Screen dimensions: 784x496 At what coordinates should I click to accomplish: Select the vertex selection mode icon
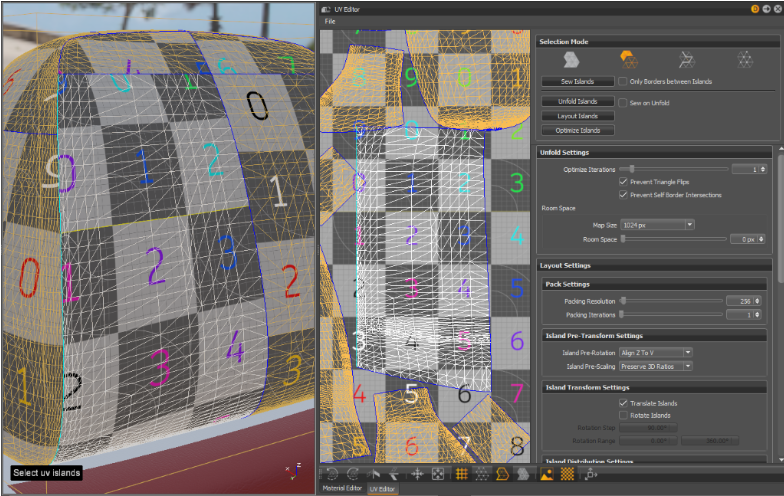click(744, 60)
